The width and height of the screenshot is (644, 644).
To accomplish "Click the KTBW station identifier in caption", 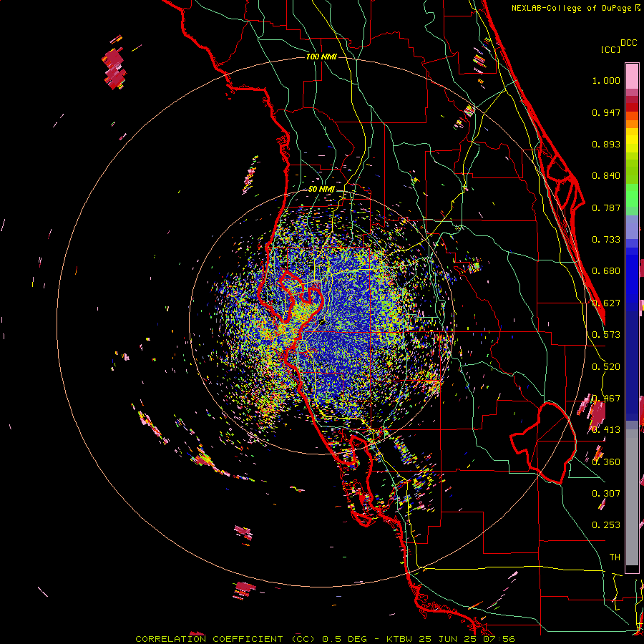I will (x=401, y=639).
